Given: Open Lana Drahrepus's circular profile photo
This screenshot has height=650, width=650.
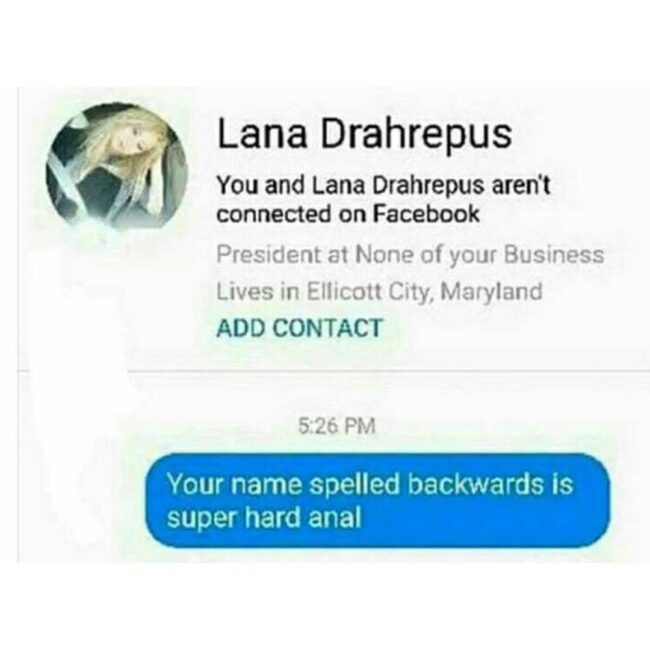Looking at the screenshot, I should point(116,167).
